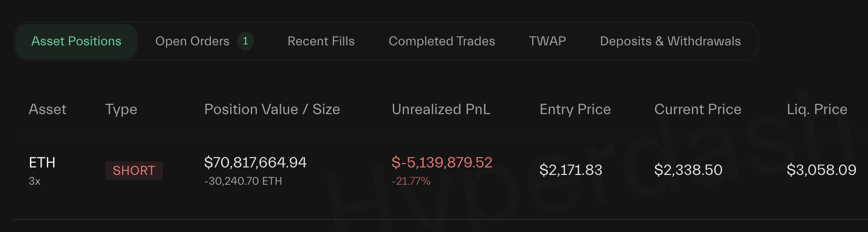Open the Open Orders tab
Screen dimensions: 868x232
tap(192, 41)
